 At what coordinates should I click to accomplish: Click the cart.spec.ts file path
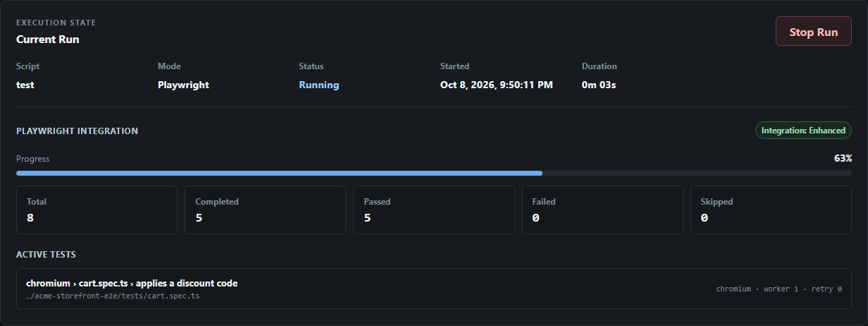(113, 296)
